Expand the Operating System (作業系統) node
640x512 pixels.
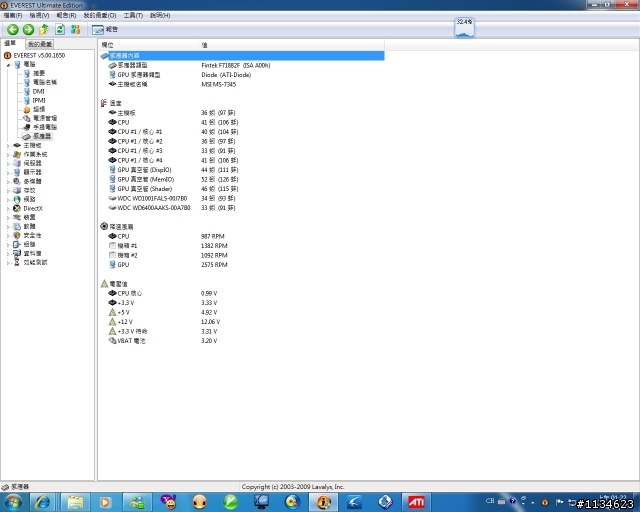pos(8,154)
